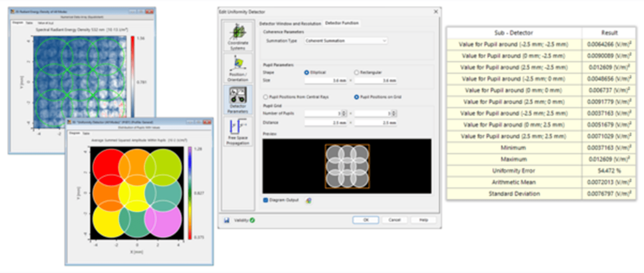This screenshot has height=273, width=644.
Task: Select the Elliptical pupil shape option
Action: pyautogui.click(x=307, y=72)
